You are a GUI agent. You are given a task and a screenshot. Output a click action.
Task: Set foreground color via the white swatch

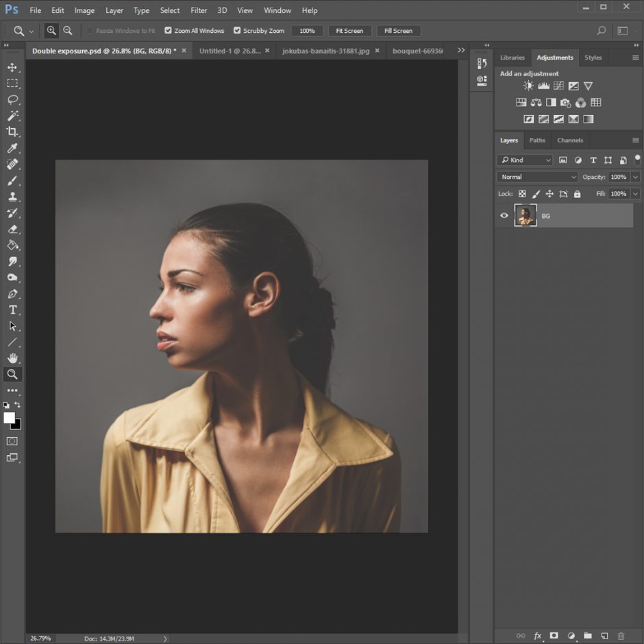11,417
